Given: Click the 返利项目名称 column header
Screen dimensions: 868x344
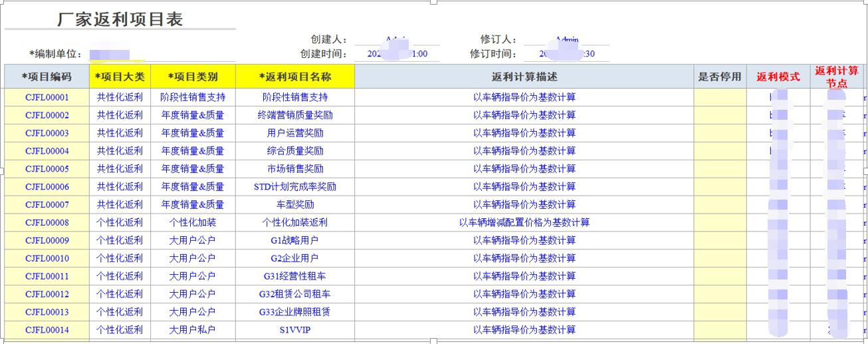Looking at the screenshot, I should coord(295,77).
